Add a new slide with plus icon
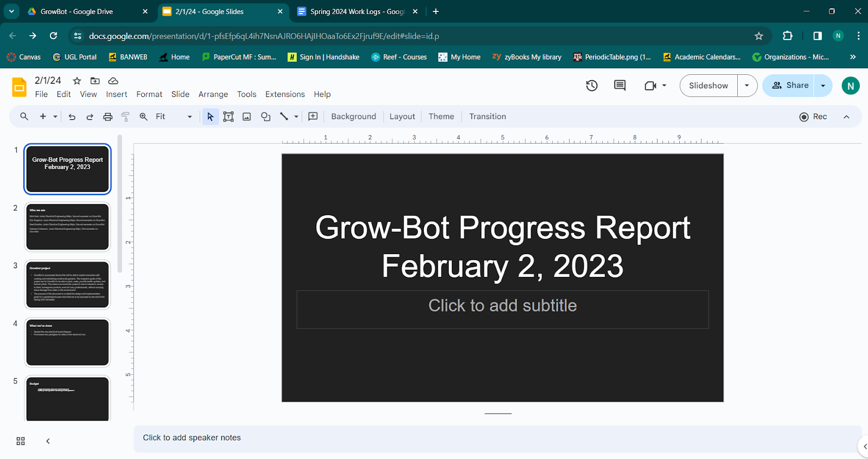The image size is (868, 459). [43, 117]
